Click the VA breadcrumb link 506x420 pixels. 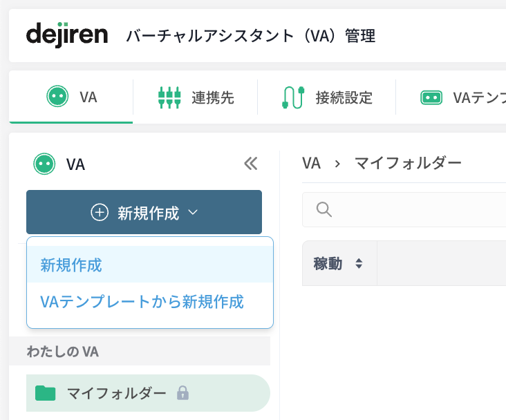click(x=311, y=163)
